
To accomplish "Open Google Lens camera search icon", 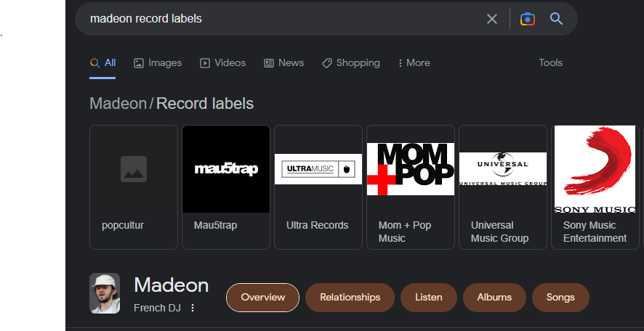I will point(528,19).
